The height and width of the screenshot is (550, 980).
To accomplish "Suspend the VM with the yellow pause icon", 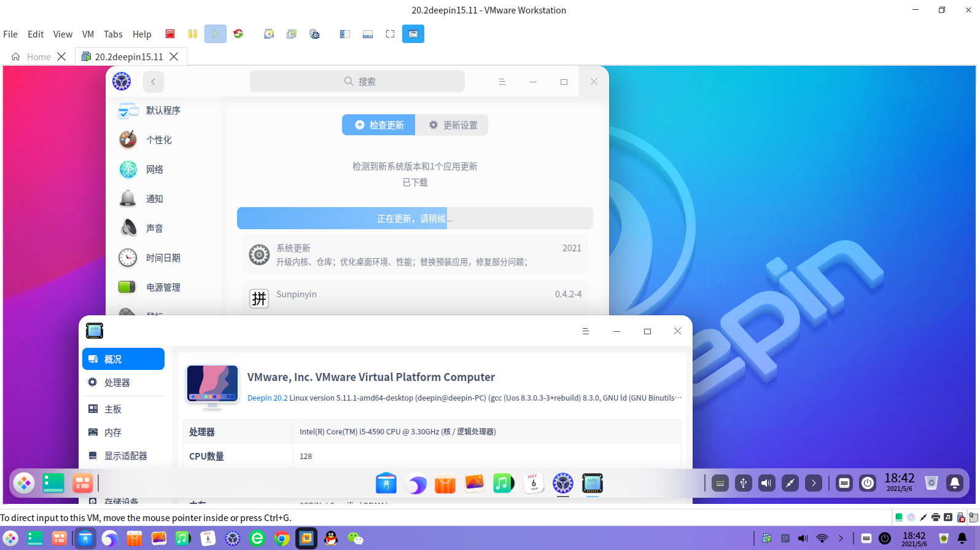I will coord(193,34).
